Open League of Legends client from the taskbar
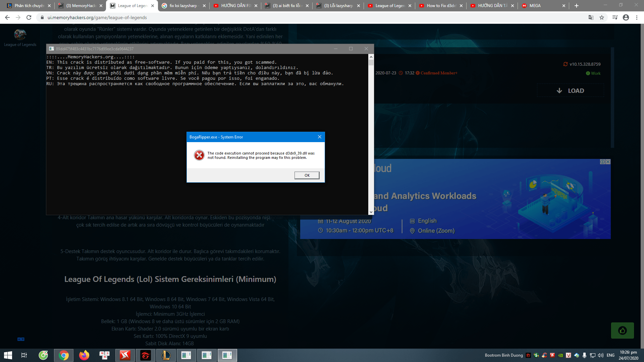Image resolution: width=644 pixels, height=362 pixels. tap(166, 355)
